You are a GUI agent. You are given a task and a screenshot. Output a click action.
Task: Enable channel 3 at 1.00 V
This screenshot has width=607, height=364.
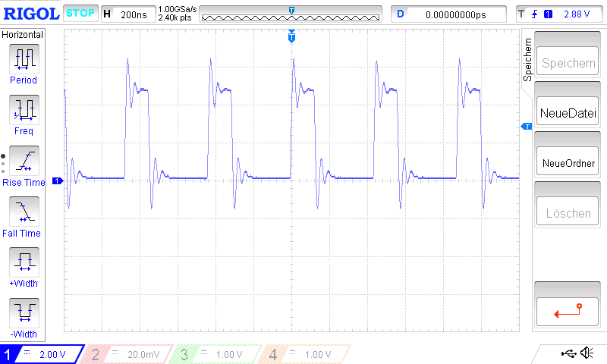[216, 354]
